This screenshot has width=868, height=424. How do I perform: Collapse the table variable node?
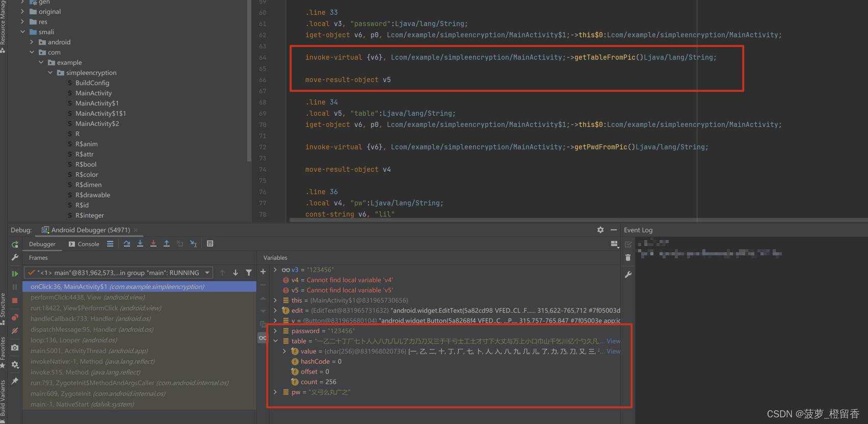coord(275,341)
